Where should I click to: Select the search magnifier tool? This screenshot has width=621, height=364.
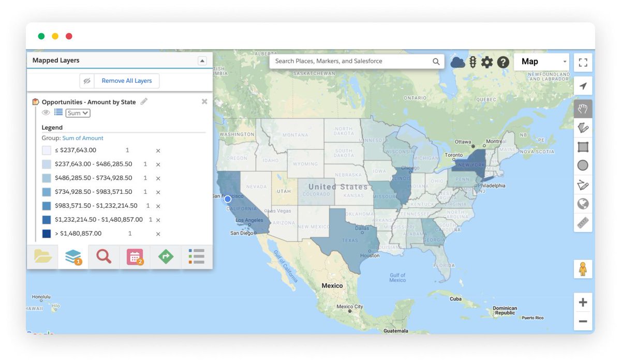pyautogui.click(x=103, y=256)
